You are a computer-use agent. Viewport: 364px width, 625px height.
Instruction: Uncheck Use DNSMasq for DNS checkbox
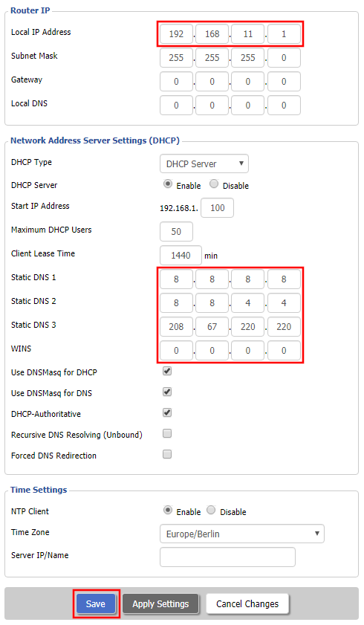click(167, 392)
